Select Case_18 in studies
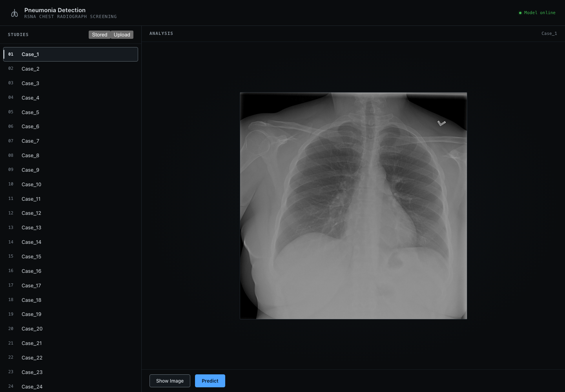Viewport: 565px width, 392px height. [71, 300]
